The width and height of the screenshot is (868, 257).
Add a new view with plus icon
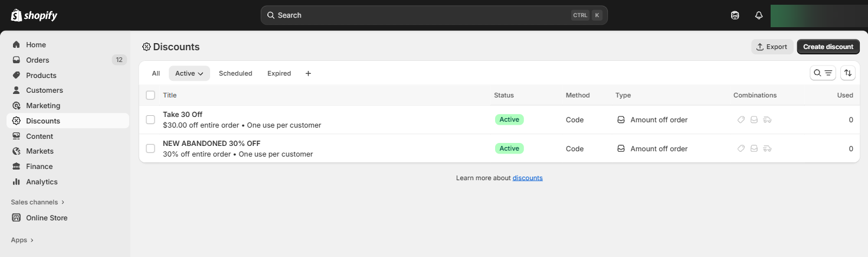click(308, 73)
